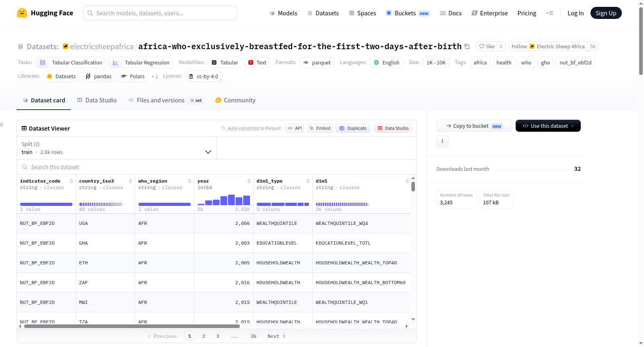Go to Next page of dataset rows
The image size is (644, 347).
pos(277,336)
